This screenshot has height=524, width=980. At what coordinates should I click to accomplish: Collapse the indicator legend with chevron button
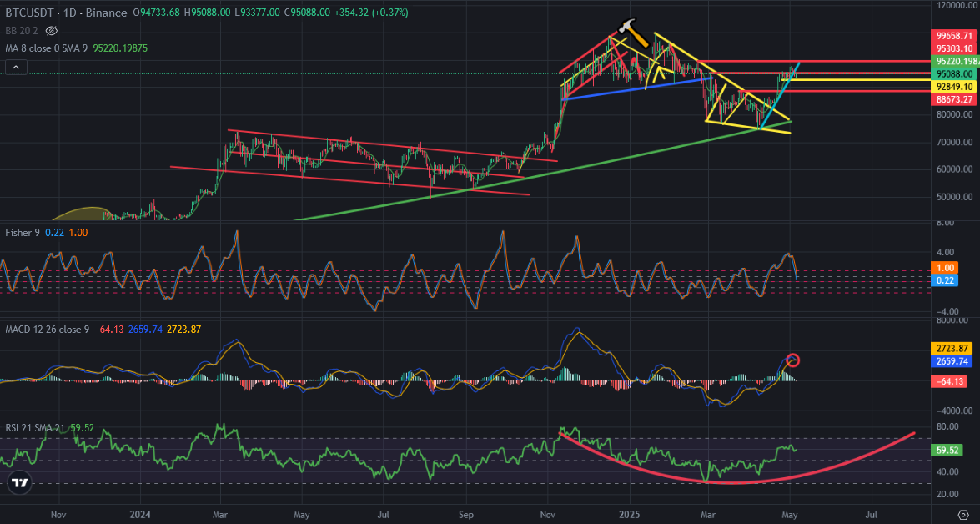[16, 68]
